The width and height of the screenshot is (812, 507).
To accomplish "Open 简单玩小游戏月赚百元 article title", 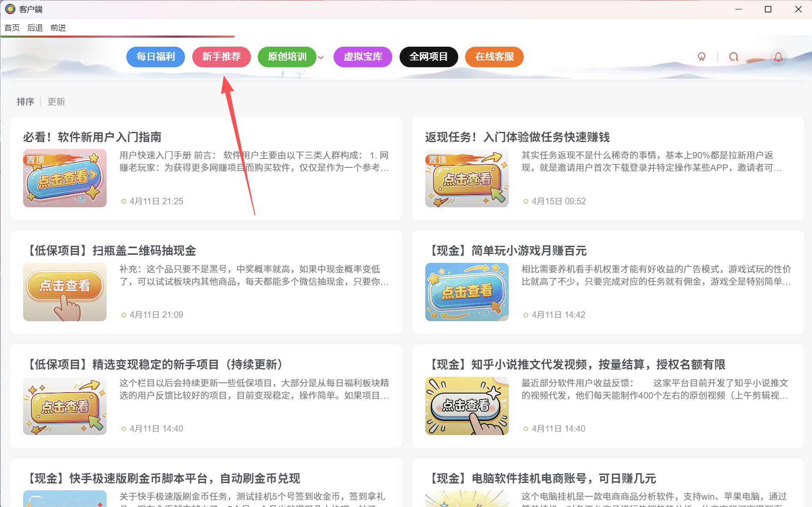I will tap(507, 251).
